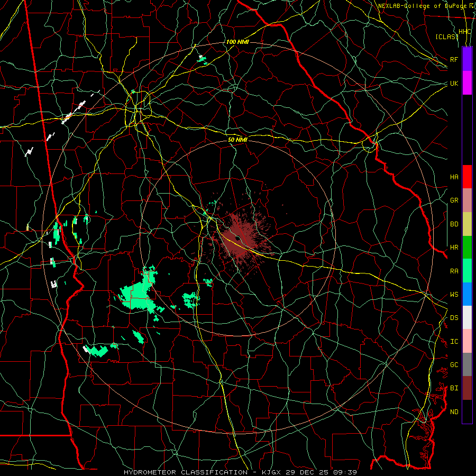
Task: Select the BD legend label text
Action: [454, 224]
